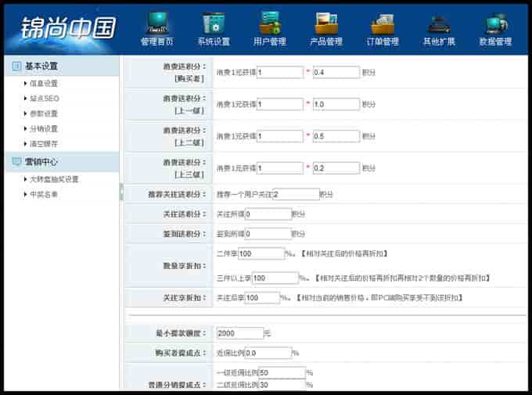Image resolution: width=532 pixels, height=395 pixels.
Task: Open 信息设置 in the sidebar
Action: (x=44, y=84)
